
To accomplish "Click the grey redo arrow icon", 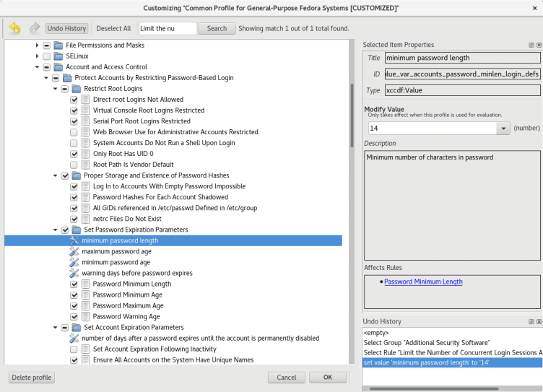I will pyautogui.click(x=35, y=28).
